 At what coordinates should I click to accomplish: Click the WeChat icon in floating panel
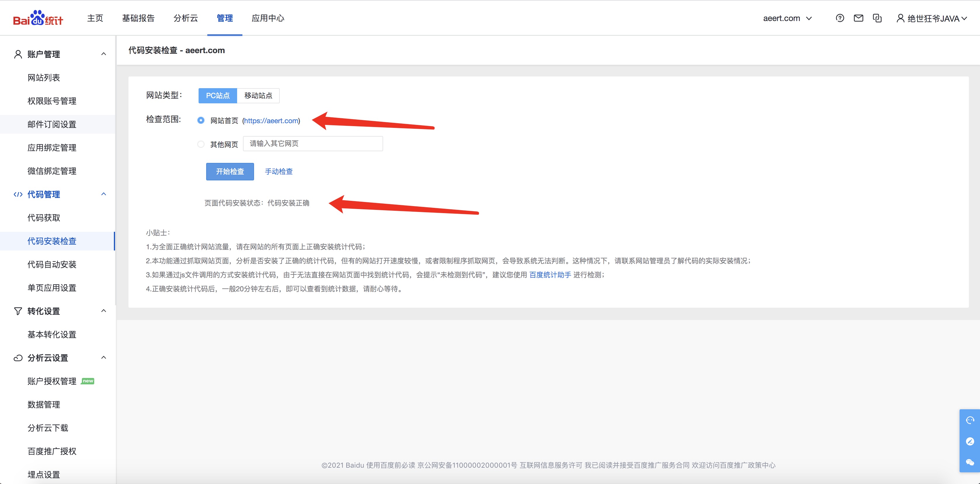click(x=970, y=462)
